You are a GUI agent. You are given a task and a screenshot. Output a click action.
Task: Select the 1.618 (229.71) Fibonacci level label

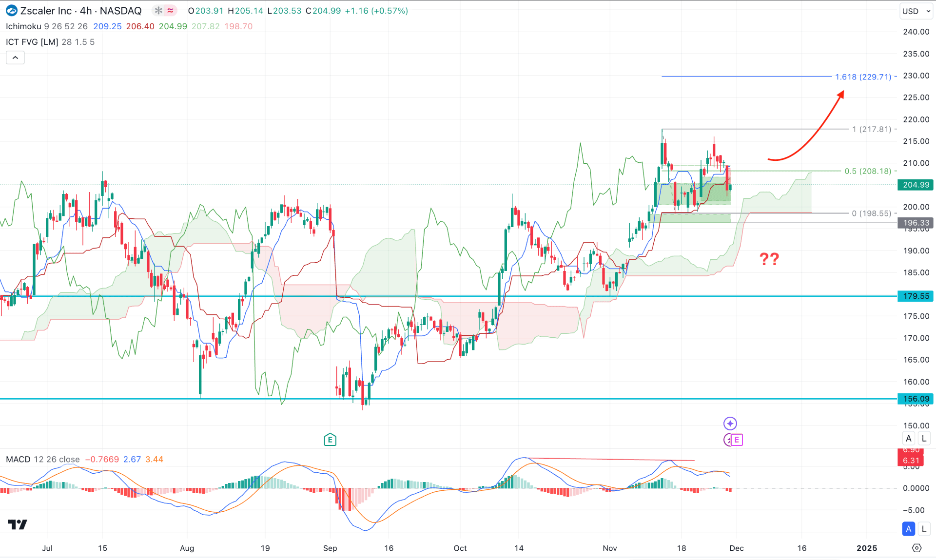[863, 77]
